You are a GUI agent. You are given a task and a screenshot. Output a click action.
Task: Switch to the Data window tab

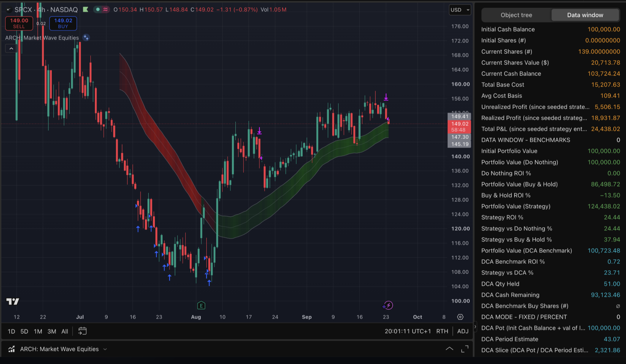pos(585,15)
